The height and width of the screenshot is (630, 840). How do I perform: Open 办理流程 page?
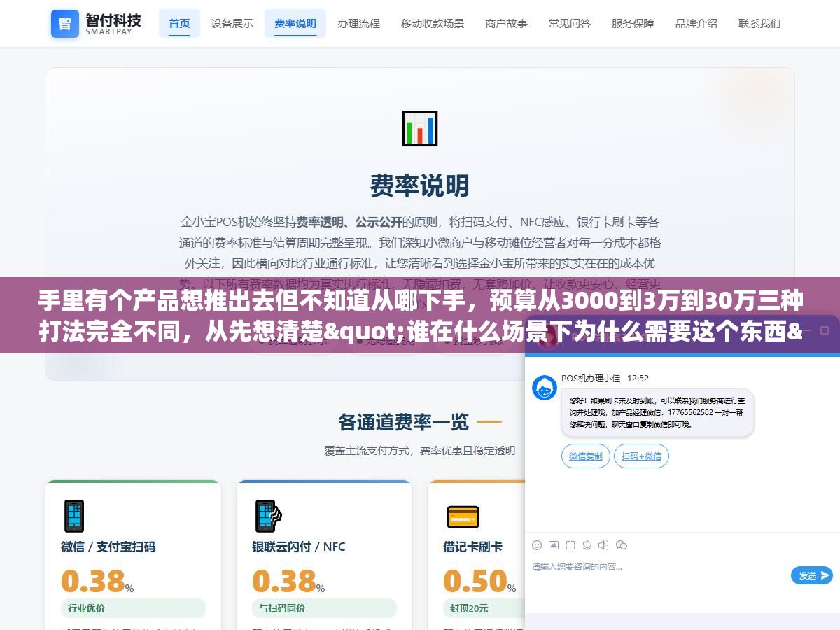tap(358, 23)
